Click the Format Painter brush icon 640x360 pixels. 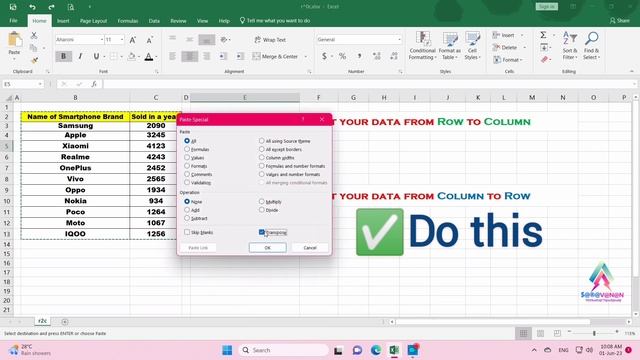point(34,60)
